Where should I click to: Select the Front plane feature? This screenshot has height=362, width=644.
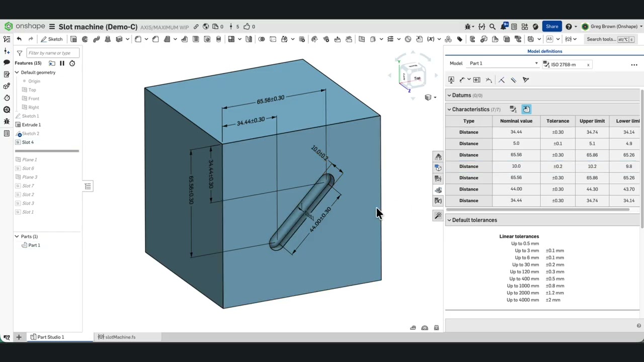pos(33,99)
